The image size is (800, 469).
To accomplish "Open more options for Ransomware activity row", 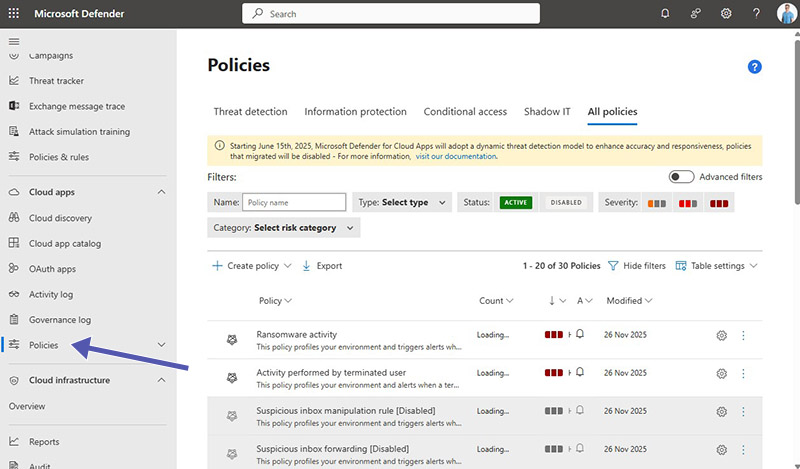I will pyautogui.click(x=743, y=335).
